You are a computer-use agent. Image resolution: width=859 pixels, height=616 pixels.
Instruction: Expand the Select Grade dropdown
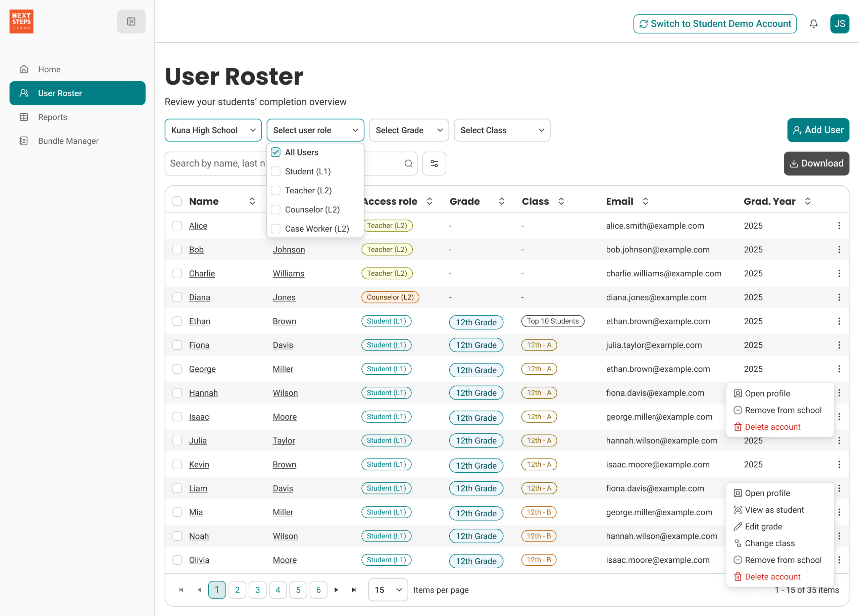coord(409,130)
